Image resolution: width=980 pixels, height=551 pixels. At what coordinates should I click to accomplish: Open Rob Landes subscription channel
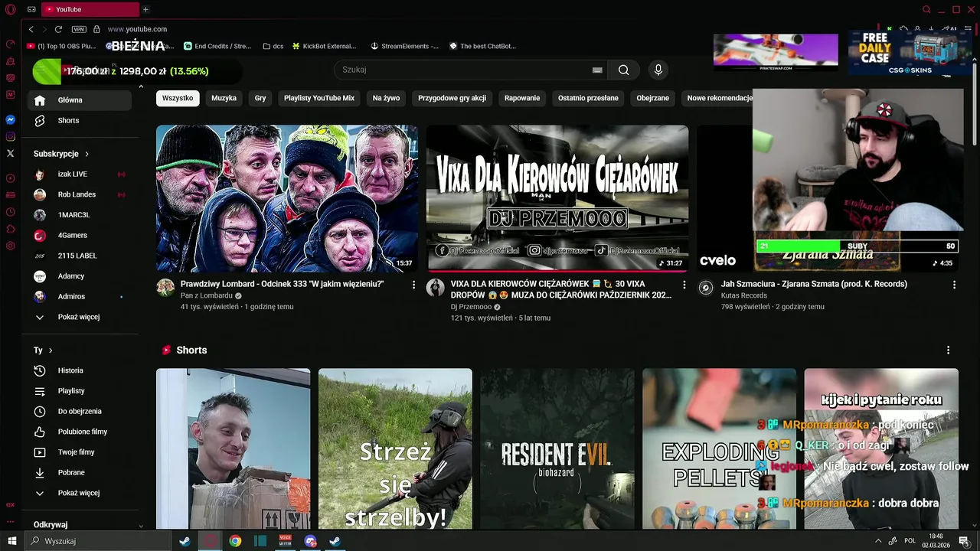coord(80,194)
